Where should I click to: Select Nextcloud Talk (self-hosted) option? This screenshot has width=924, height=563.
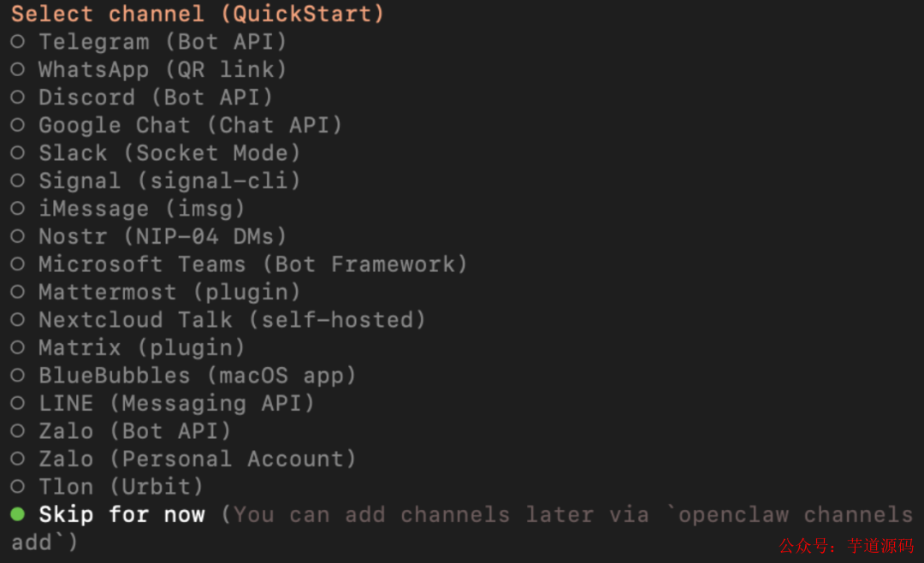click(x=18, y=320)
